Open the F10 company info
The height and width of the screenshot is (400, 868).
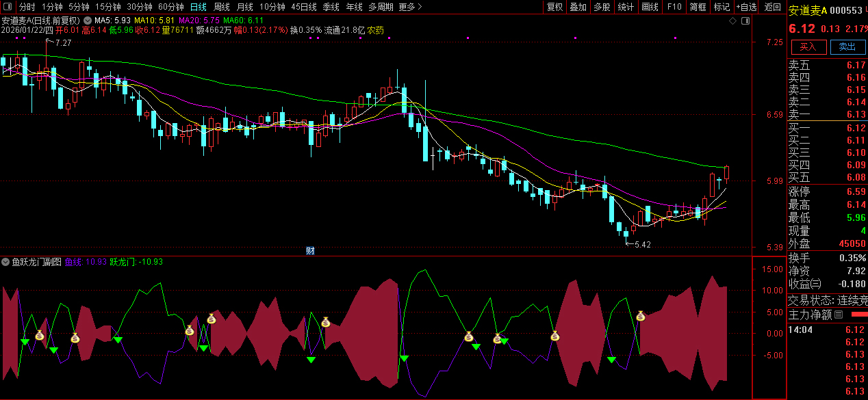674,7
